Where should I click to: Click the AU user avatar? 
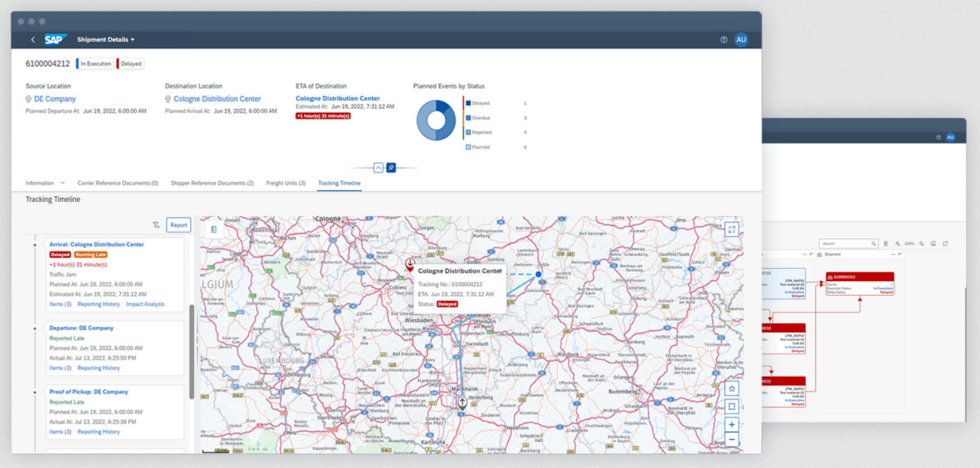[x=741, y=39]
